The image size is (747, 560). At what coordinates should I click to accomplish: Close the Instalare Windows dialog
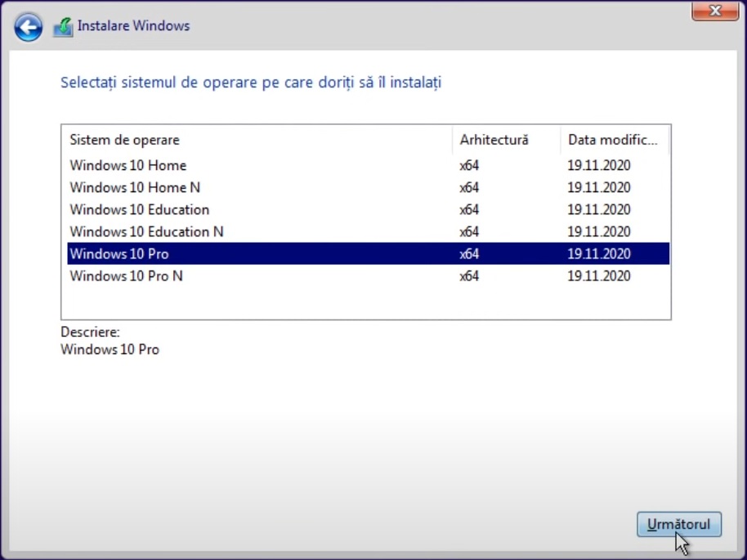pos(715,11)
